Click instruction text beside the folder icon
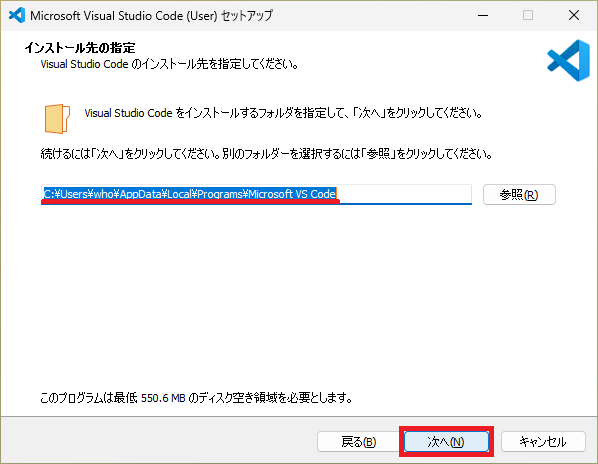 (284, 113)
